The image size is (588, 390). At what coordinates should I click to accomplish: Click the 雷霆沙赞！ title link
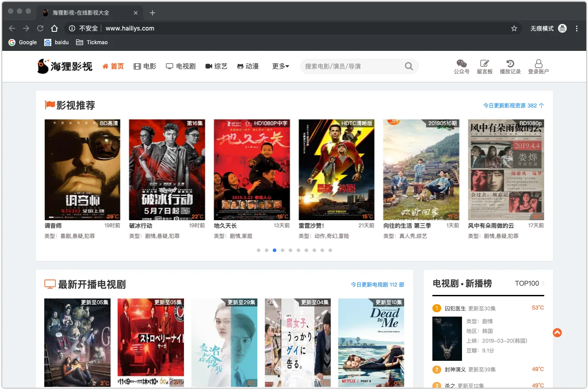pos(312,226)
